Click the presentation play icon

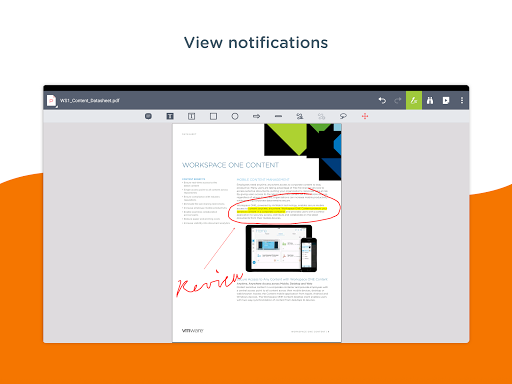pyautogui.click(x=446, y=100)
